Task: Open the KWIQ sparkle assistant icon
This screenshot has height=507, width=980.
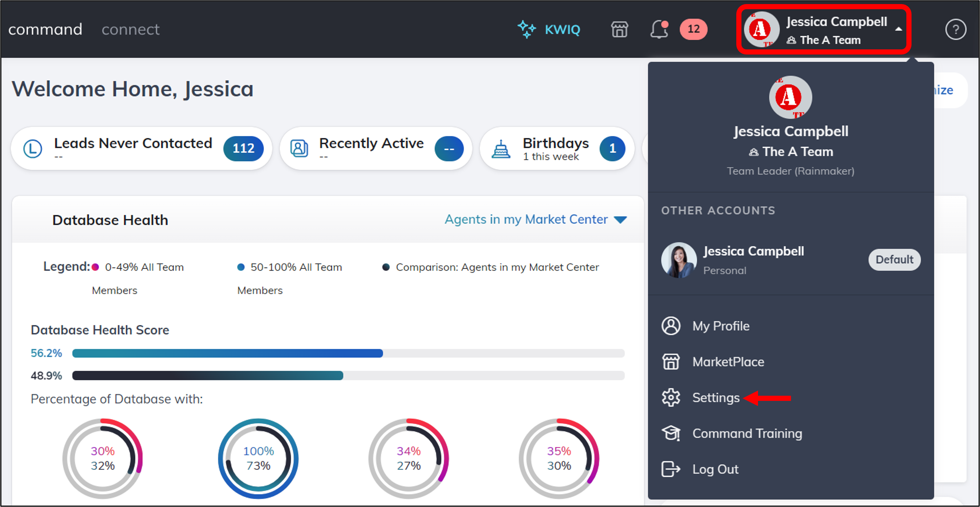Action: (526, 29)
